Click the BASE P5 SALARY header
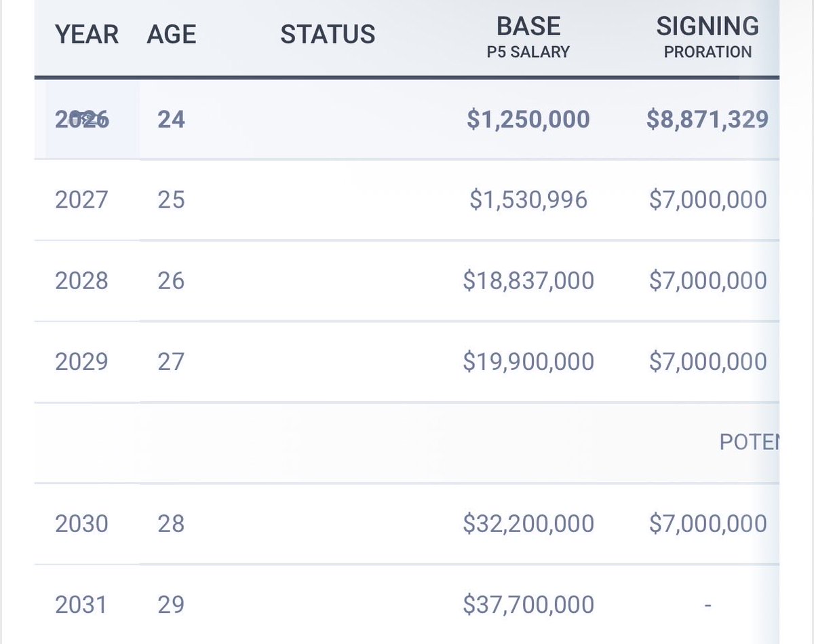 [529, 38]
